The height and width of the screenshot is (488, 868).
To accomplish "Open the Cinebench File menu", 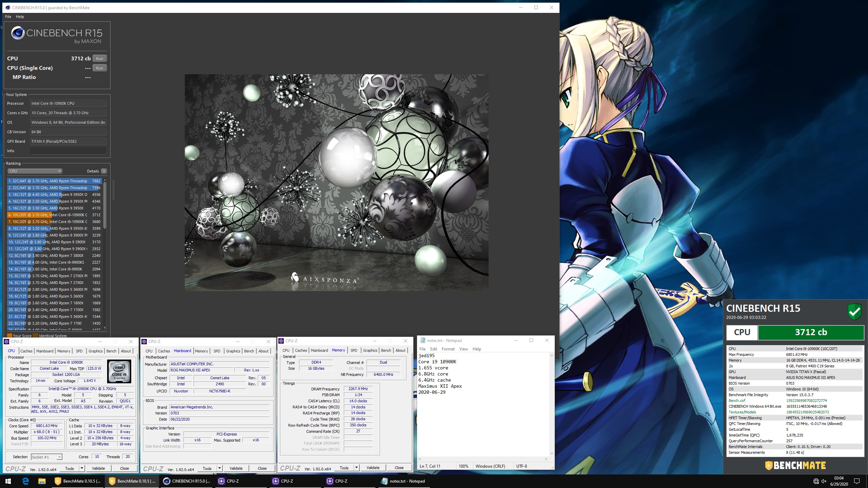I will click(8, 17).
